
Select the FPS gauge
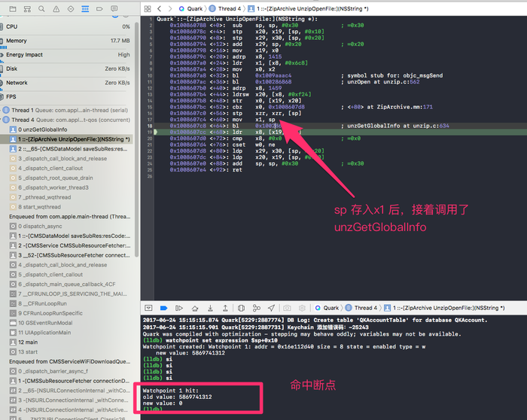65,97
